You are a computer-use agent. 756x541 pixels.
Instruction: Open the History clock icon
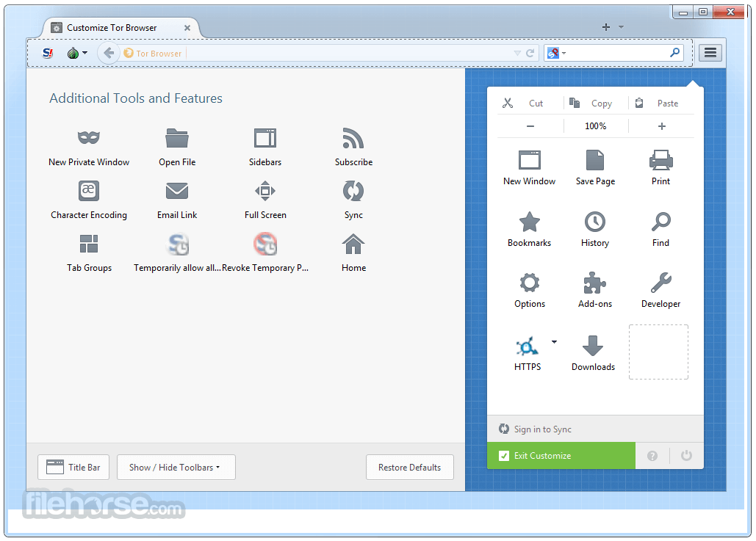[x=595, y=222]
